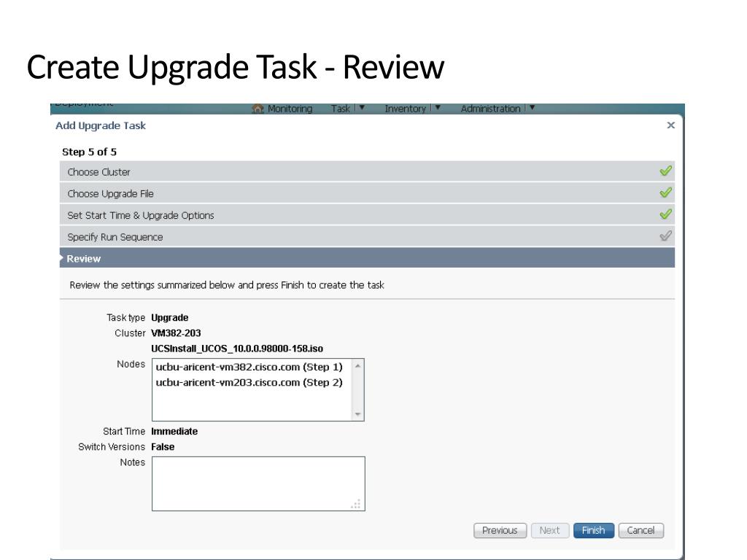Click the UCSInstall_UCOS_10.0.0.98000-158.iso file name

click(x=237, y=349)
